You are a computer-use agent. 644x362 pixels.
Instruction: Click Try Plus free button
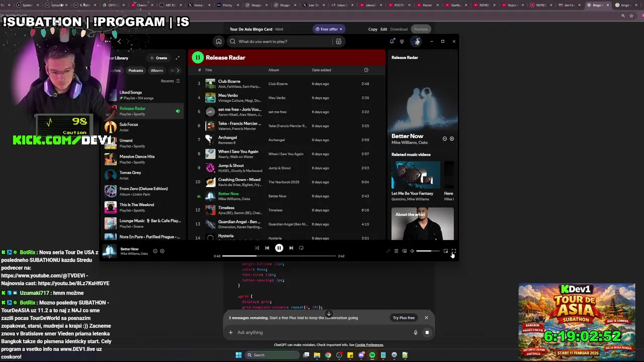click(x=404, y=318)
